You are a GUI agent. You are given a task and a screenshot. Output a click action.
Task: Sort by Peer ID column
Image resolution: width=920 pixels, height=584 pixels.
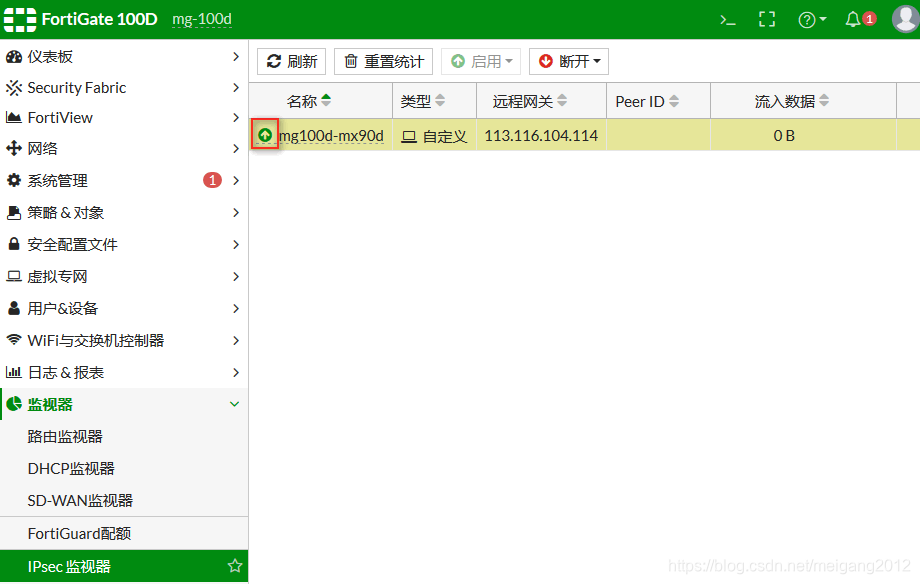pyautogui.click(x=647, y=101)
